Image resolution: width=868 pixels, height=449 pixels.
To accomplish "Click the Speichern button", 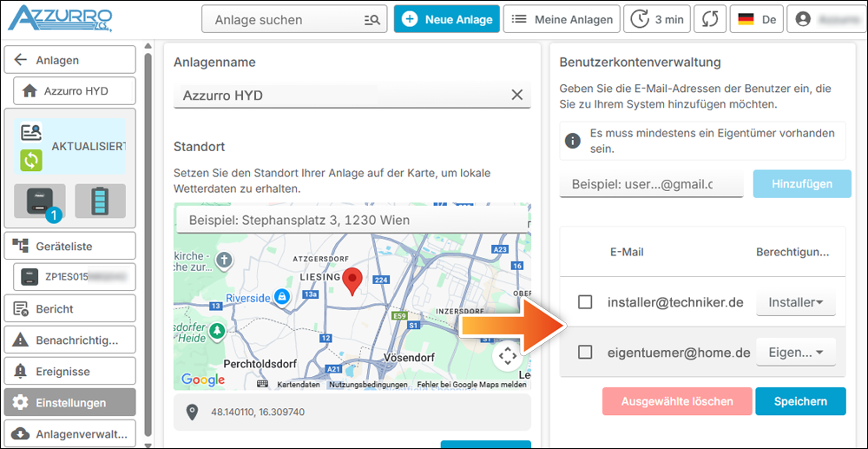I will click(799, 401).
